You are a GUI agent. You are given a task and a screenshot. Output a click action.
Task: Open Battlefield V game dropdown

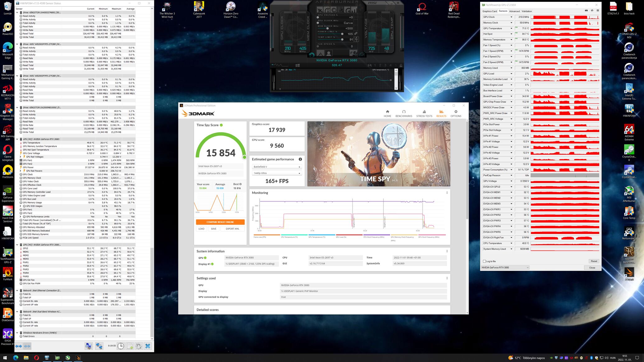click(x=276, y=167)
